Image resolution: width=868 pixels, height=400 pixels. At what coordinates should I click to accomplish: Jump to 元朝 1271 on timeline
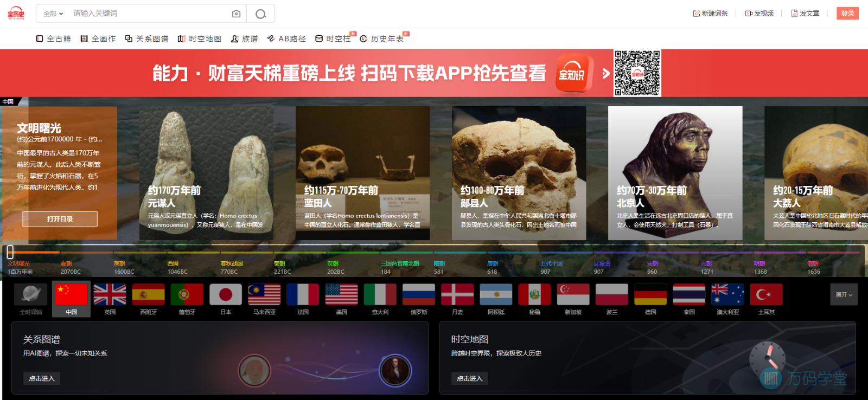point(706,267)
